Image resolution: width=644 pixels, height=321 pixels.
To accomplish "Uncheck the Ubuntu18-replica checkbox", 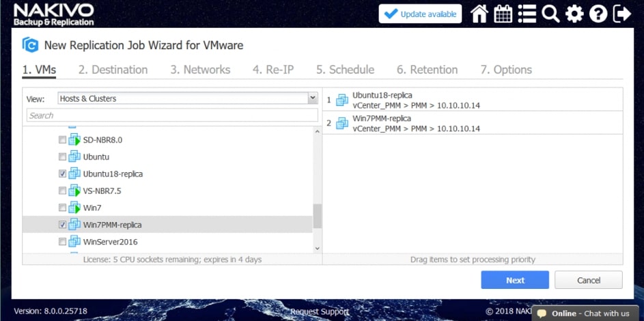I will pos(63,173).
